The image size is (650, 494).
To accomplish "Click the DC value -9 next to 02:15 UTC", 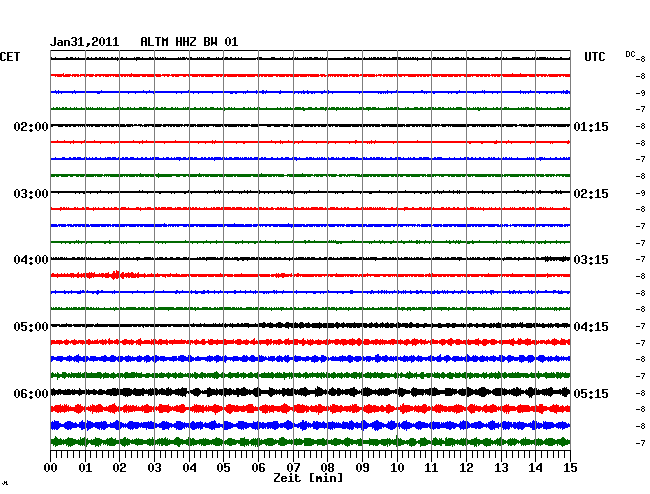I will coord(640,193).
